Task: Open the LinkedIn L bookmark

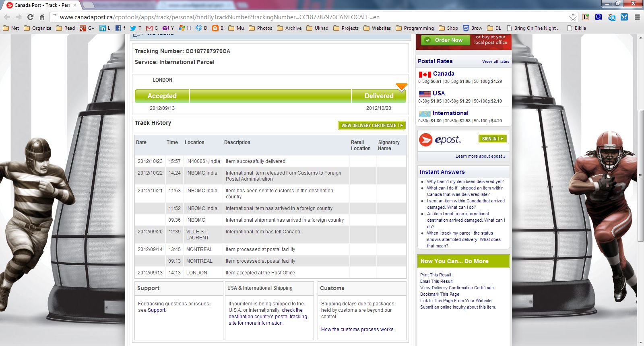Action: click(105, 28)
